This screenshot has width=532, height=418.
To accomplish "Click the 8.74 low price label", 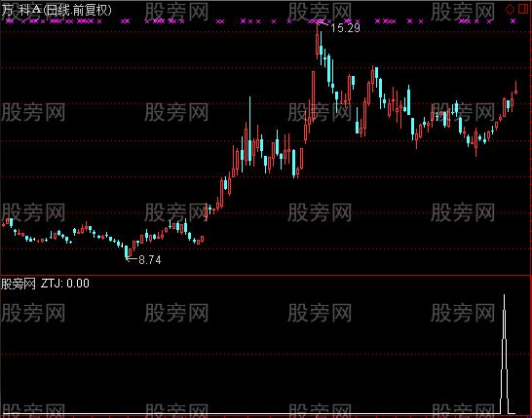I will click(x=150, y=260).
